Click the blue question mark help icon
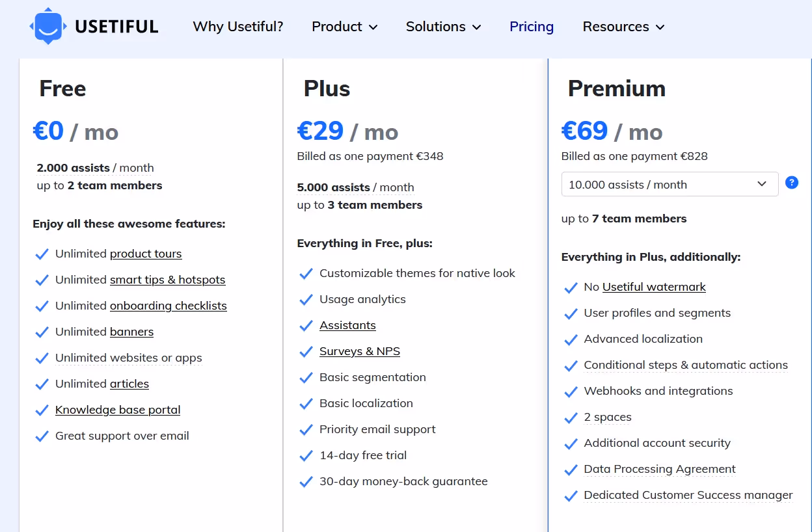This screenshot has width=812, height=532. click(792, 183)
